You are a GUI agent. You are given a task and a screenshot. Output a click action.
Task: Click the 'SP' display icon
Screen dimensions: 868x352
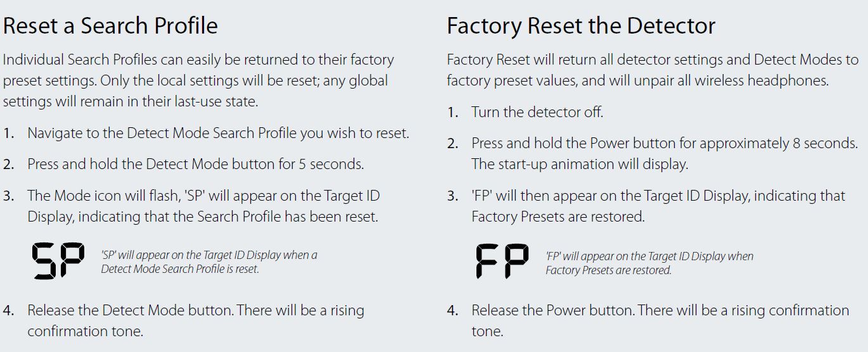coord(58,261)
